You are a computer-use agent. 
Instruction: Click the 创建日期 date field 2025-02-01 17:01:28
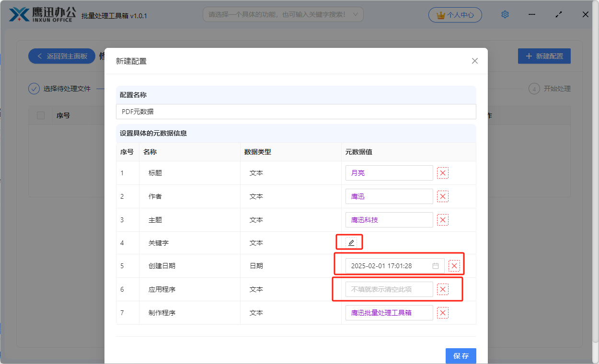(395, 266)
